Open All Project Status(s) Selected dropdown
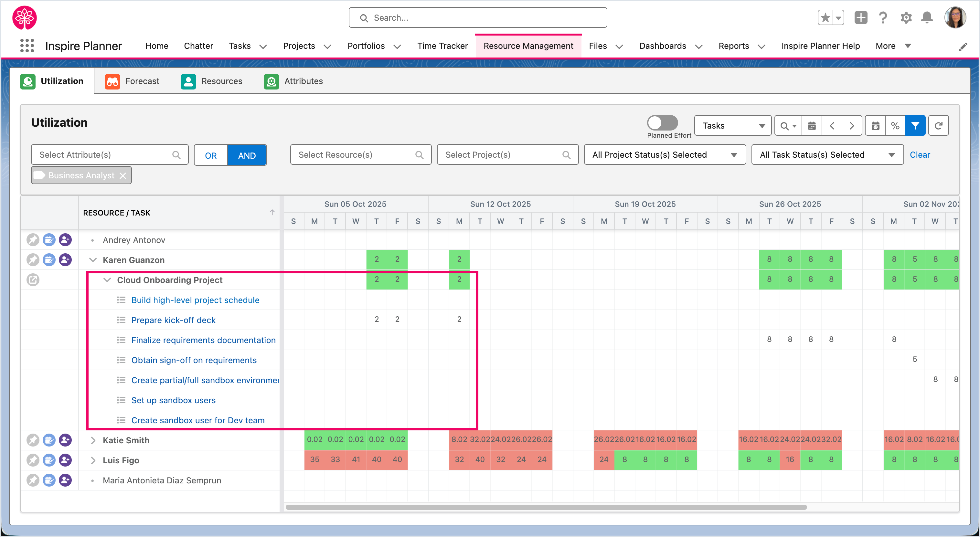 (x=665, y=155)
